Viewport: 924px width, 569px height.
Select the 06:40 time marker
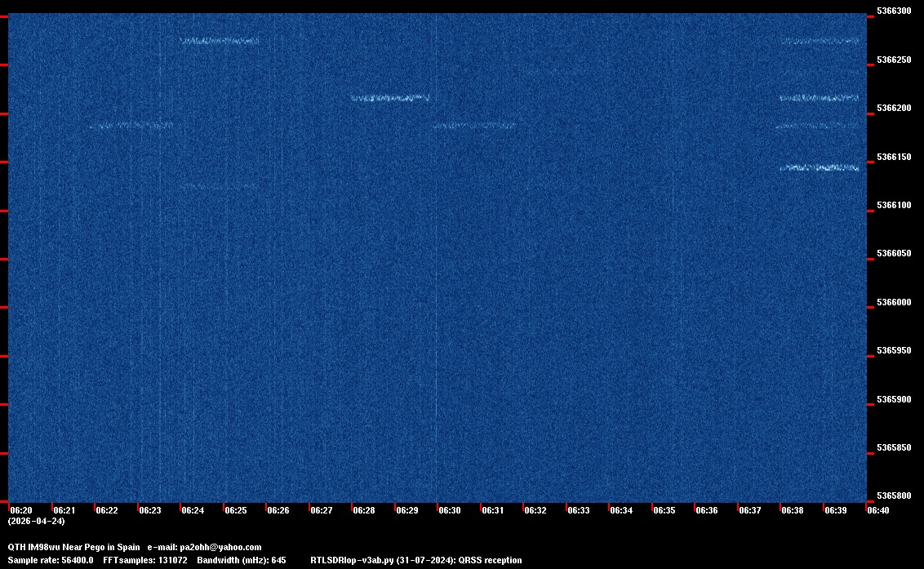878,510
